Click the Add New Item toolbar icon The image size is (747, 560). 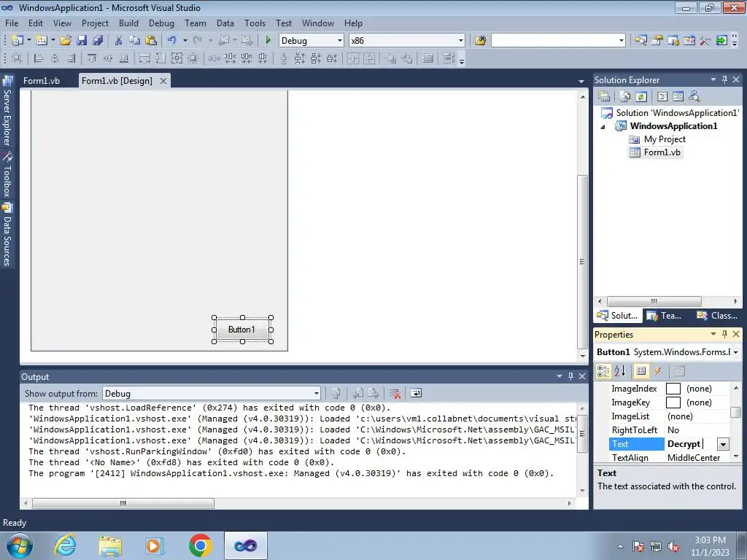42,41
